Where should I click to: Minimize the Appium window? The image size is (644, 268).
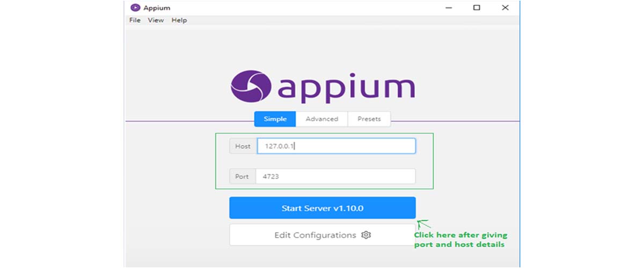(x=448, y=8)
